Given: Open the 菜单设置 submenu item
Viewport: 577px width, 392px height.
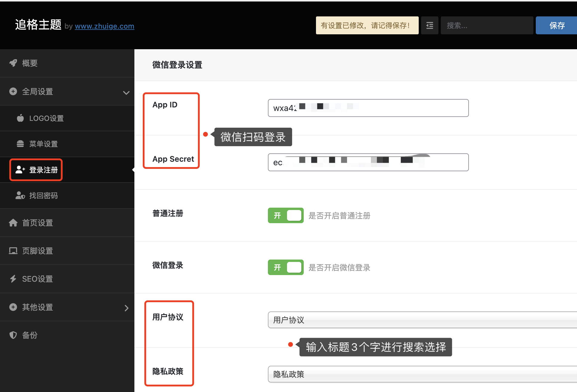Looking at the screenshot, I should click(67, 144).
